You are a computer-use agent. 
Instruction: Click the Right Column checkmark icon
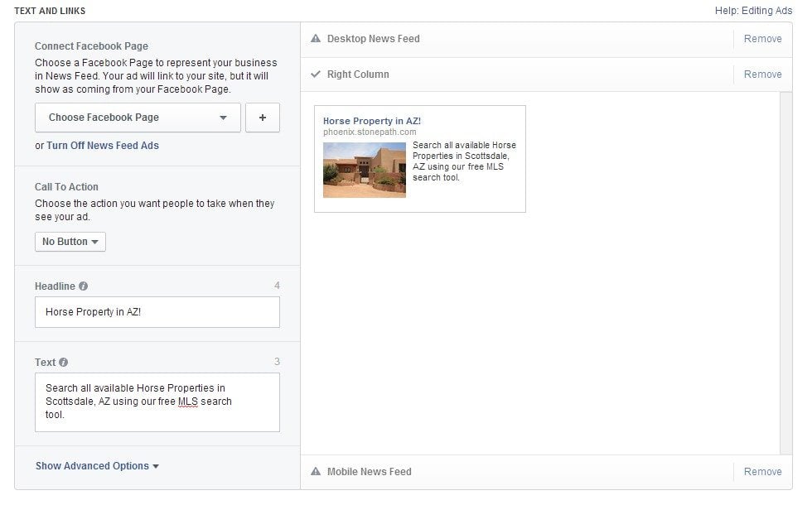click(x=316, y=75)
